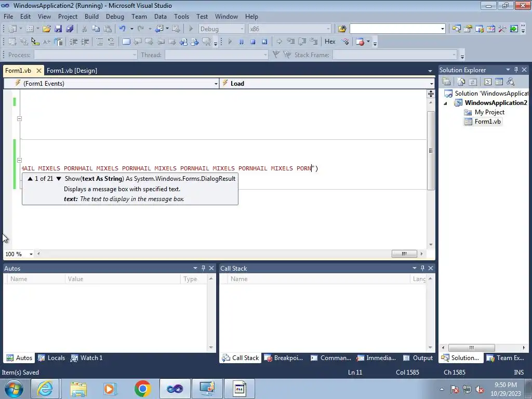
Task: Open the Build menu
Action: [91, 16]
